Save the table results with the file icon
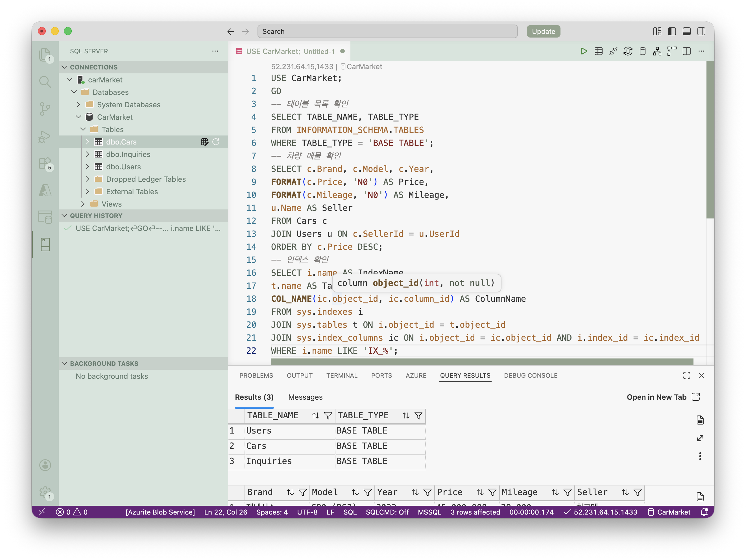Image resolution: width=746 pixels, height=560 pixels. pos(700,420)
